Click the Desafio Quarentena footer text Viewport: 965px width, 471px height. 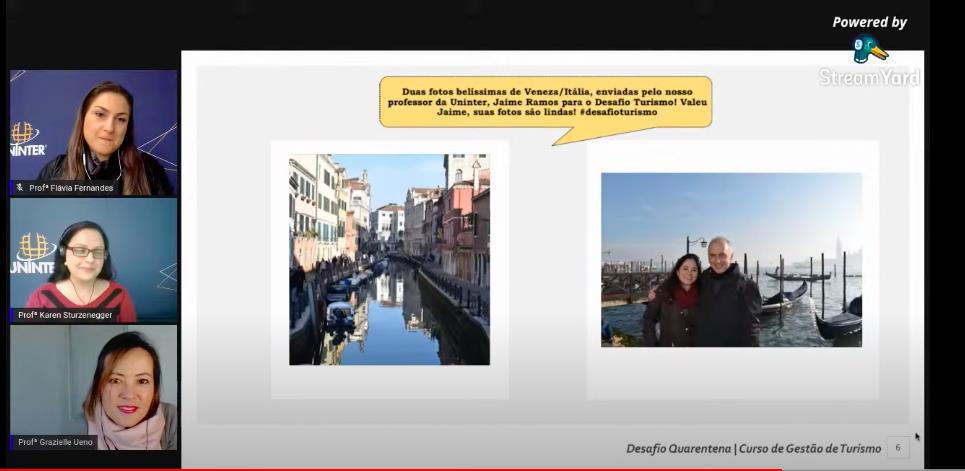click(x=678, y=449)
